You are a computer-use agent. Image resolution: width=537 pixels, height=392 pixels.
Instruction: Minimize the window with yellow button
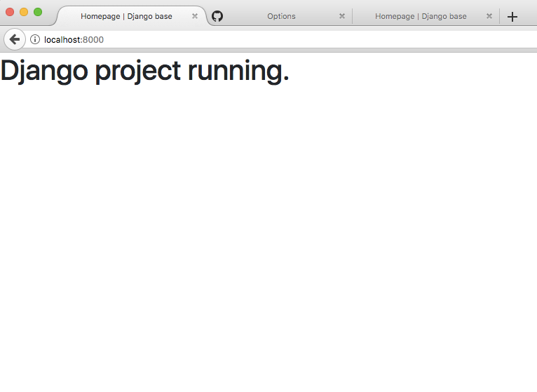(24, 12)
